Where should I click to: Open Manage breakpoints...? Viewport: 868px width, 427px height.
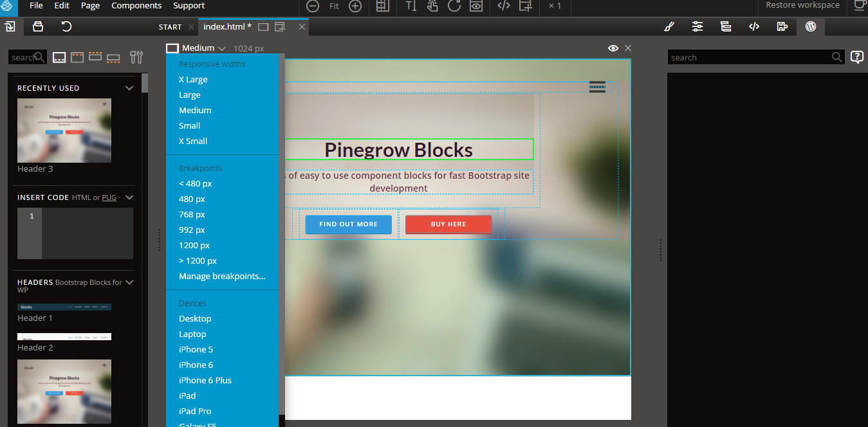coord(222,277)
